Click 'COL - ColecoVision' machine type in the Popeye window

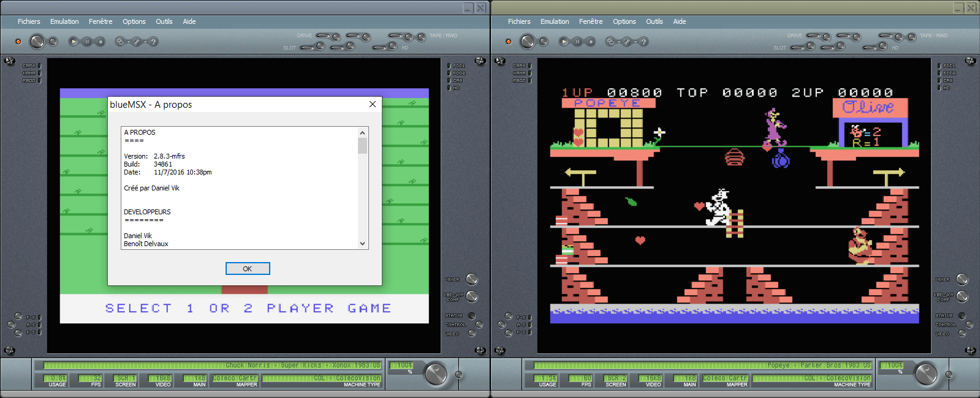pos(837,378)
